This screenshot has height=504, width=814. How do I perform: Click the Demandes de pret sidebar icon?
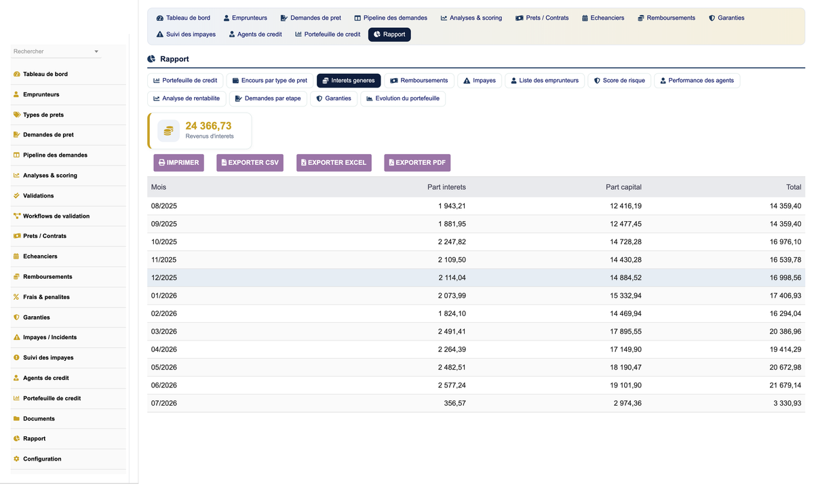tap(16, 135)
